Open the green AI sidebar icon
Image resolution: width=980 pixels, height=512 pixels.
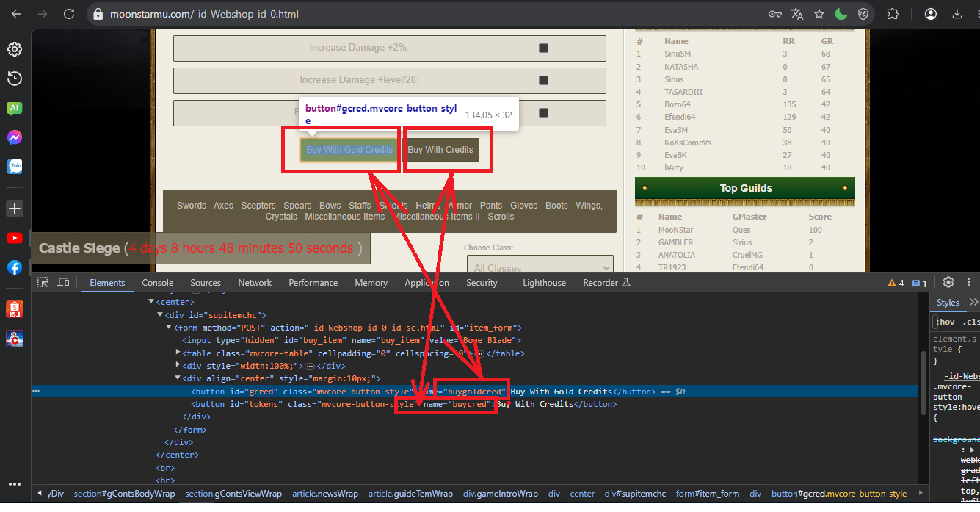(15, 108)
